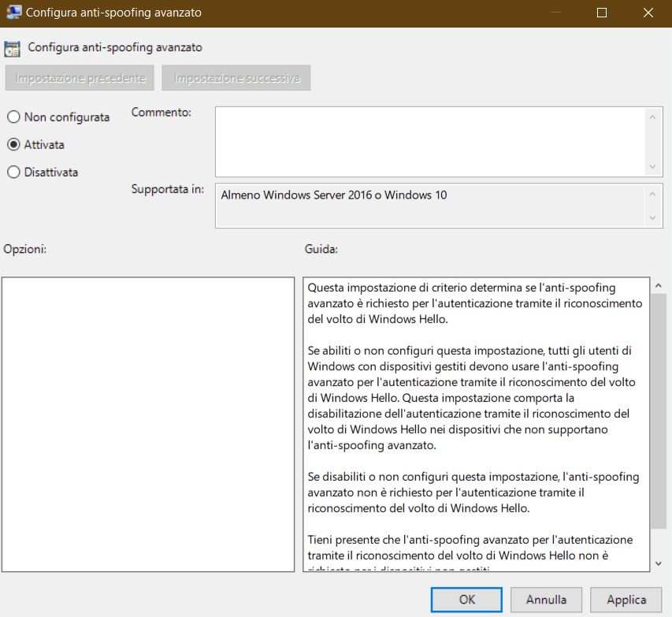This screenshot has width=672, height=617.
Task: Click the policy icon beside the setting name
Action: click(x=13, y=47)
